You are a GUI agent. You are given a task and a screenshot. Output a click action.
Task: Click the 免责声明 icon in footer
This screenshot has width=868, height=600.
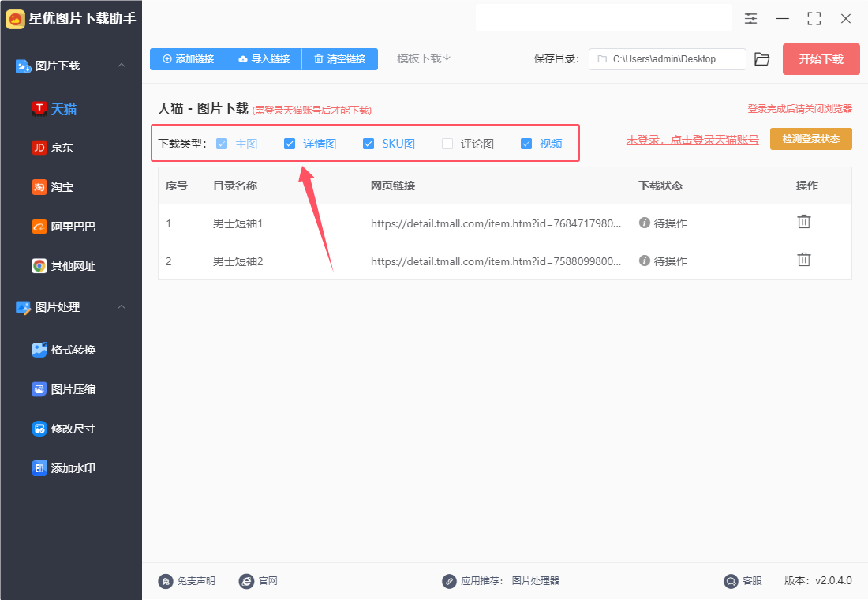[166, 581]
